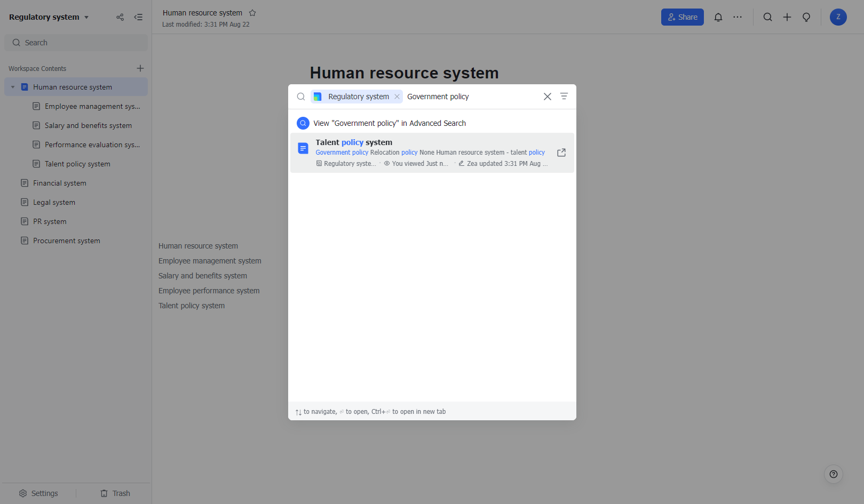Click the sidebar Search field
The height and width of the screenshot is (504, 864).
click(x=76, y=43)
